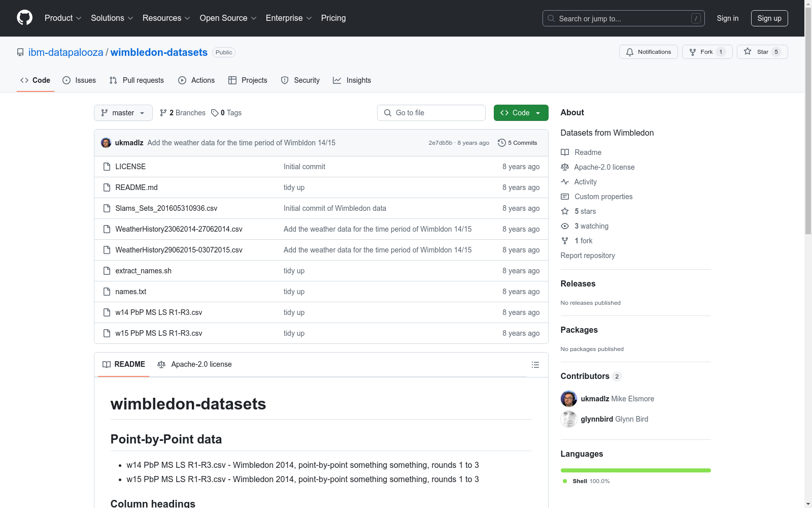The height and width of the screenshot is (508, 812).
Task: Open the master branch selector
Action: (123, 113)
